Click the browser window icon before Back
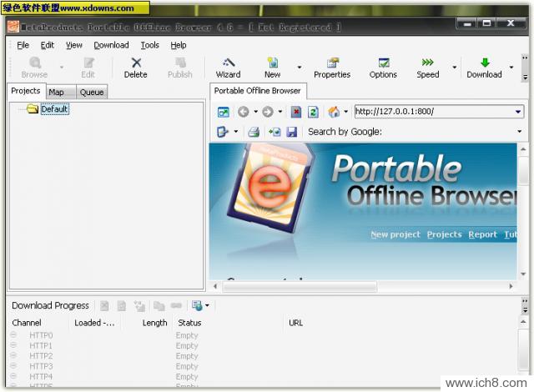 pyautogui.click(x=224, y=112)
